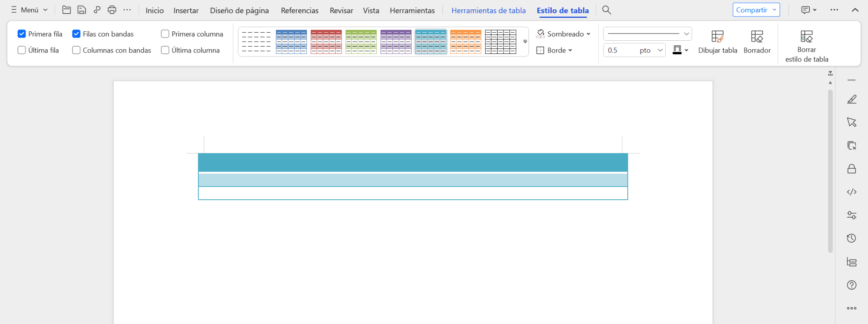Click the lock icon in sidebar
The image size is (868, 324).
[852, 169]
